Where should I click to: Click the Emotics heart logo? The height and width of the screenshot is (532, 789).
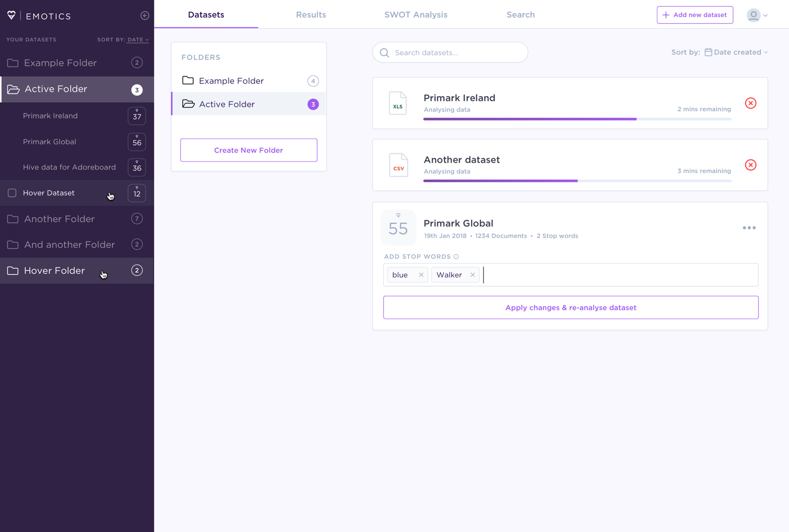tap(11, 16)
